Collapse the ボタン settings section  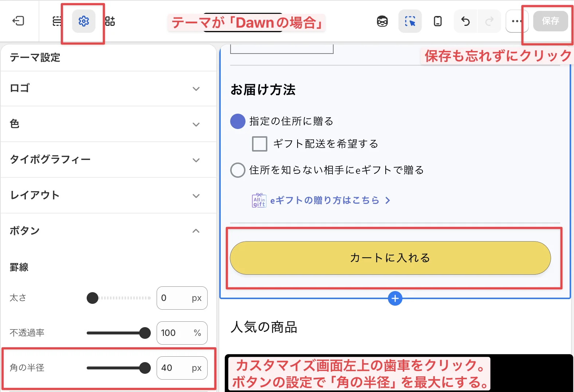coord(109,231)
